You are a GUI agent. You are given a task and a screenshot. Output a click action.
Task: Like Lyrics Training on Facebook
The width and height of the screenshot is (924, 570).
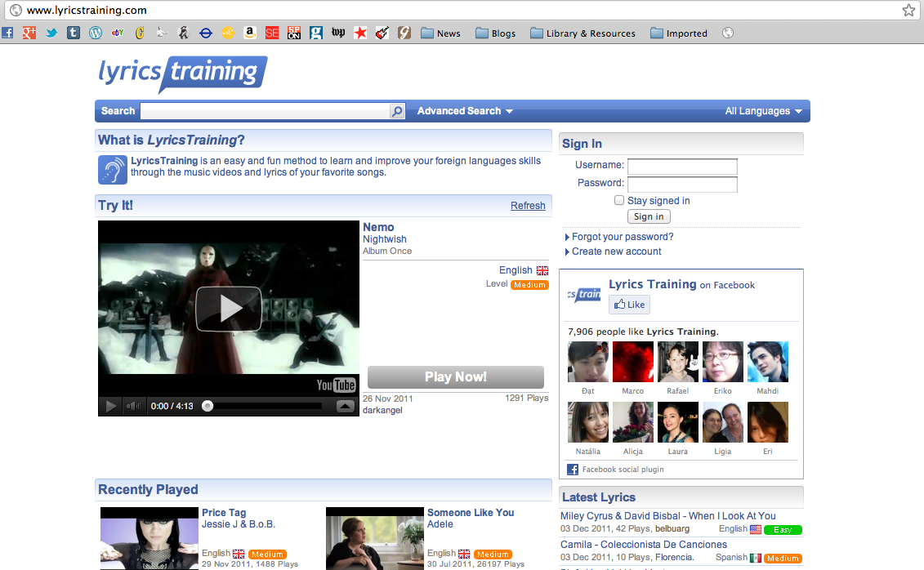click(629, 305)
